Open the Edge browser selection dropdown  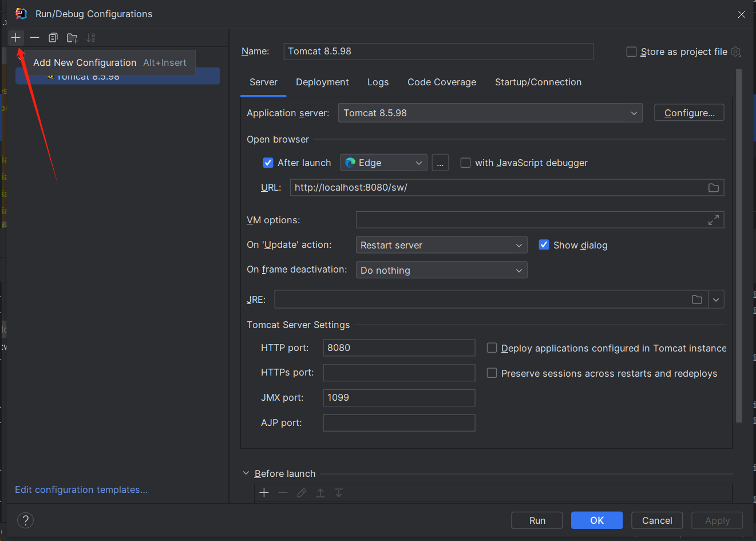[x=384, y=163]
